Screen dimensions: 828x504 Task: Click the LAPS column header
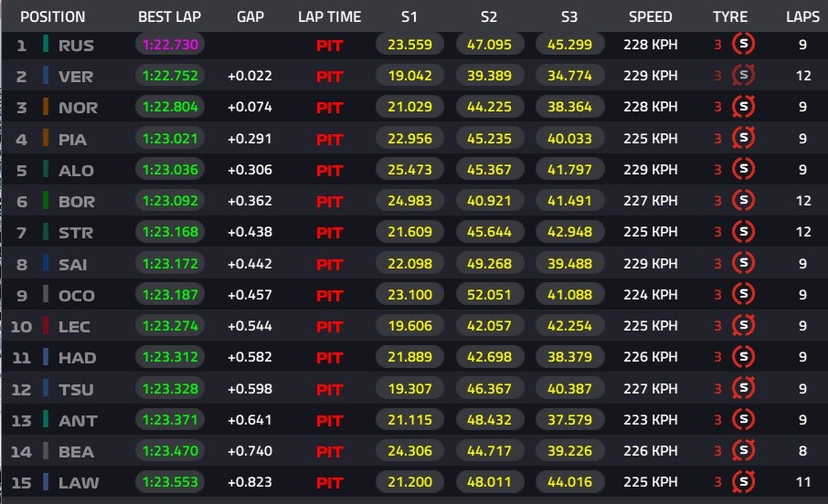point(802,16)
